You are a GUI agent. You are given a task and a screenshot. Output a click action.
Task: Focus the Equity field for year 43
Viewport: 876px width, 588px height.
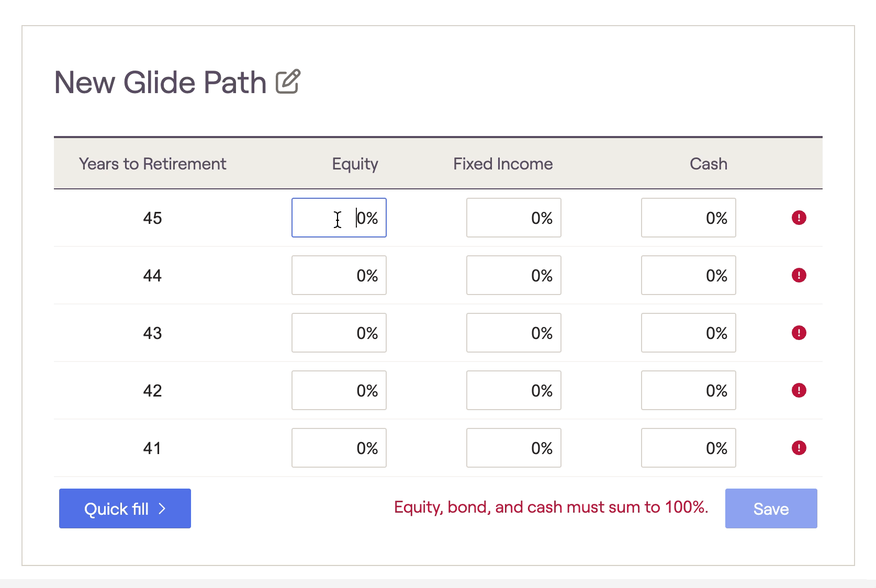[x=339, y=333]
